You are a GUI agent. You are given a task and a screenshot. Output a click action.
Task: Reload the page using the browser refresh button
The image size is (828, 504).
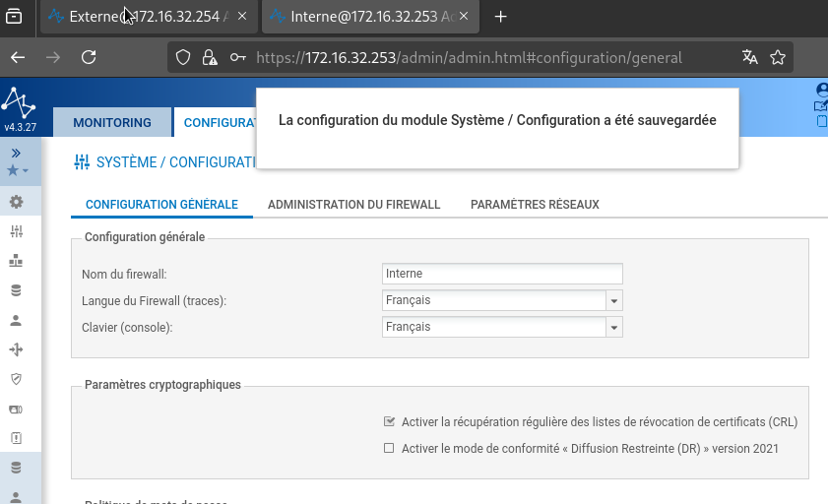(89, 57)
